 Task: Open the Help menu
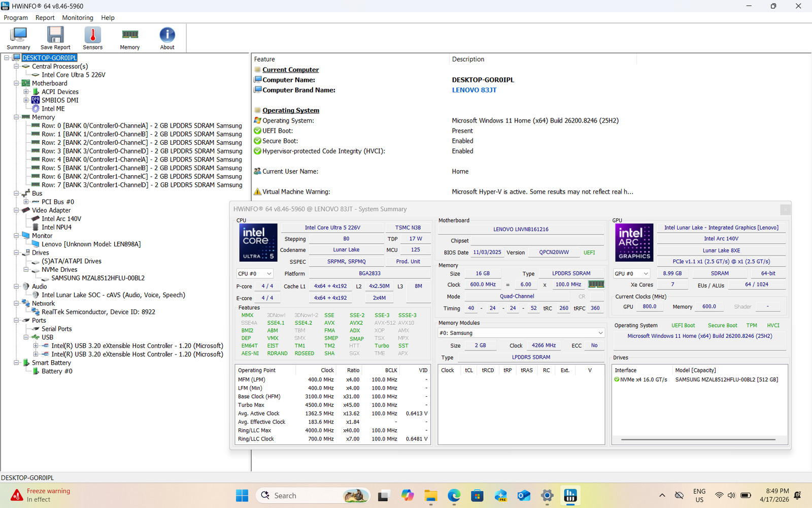click(x=108, y=18)
